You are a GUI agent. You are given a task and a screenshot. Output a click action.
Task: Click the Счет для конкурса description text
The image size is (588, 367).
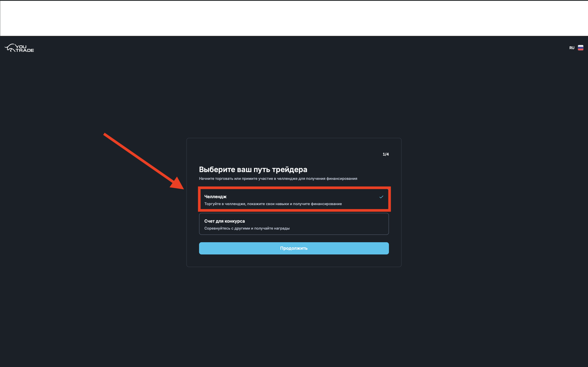click(x=247, y=228)
